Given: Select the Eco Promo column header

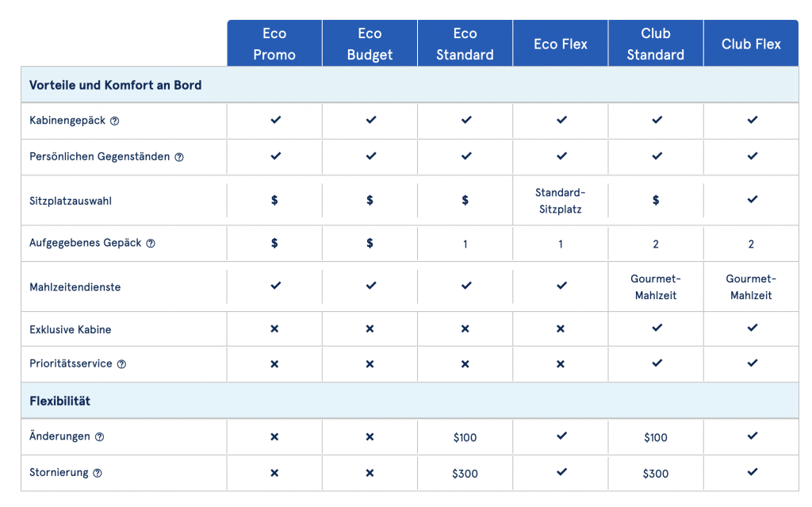Looking at the screenshot, I should [274, 44].
